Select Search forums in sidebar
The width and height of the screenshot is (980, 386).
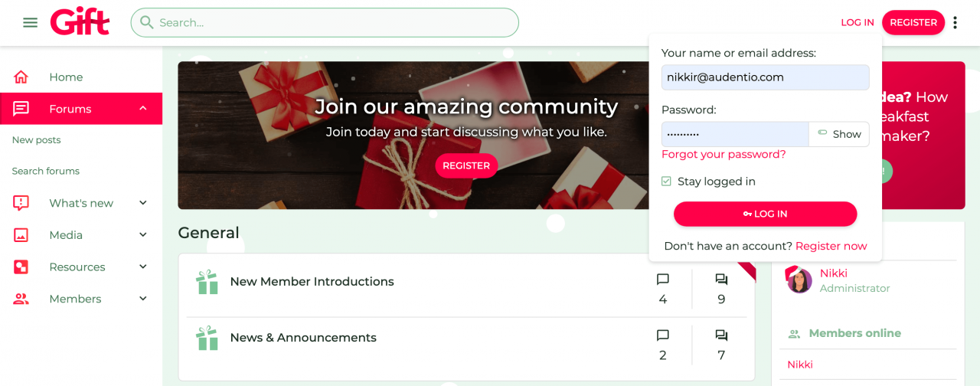pos(46,171)
